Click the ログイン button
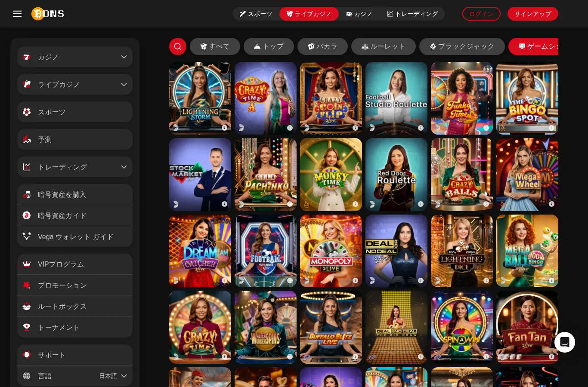Screen dimensions: 588x387 481,14
